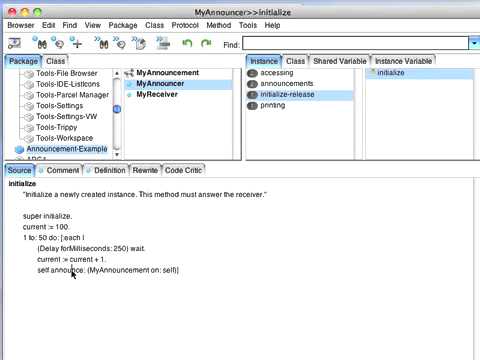The width and height of the screenshot is (480, 360).
Task: Click the icon next to announcements protocol
Action: [x=252, y=84]
